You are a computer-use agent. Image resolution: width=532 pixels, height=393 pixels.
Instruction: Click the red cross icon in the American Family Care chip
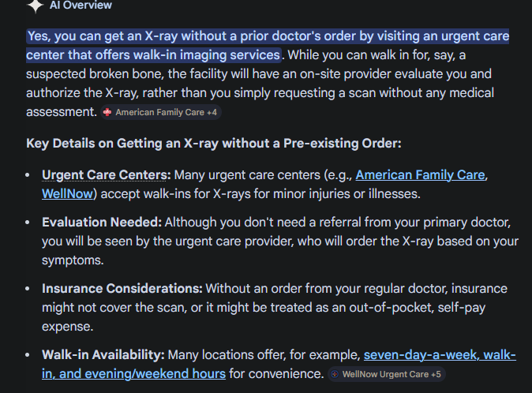(x=107, y=113)
